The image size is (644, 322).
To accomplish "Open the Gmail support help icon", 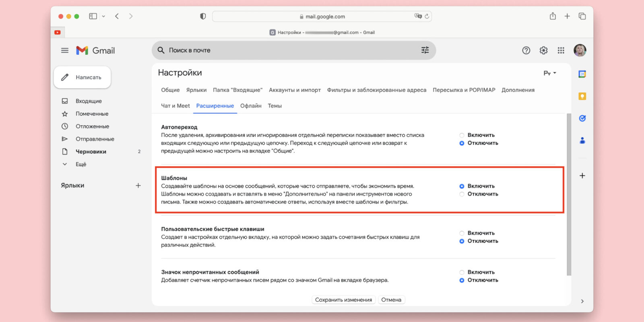I will pyautogui.click(x=526, y=50).
